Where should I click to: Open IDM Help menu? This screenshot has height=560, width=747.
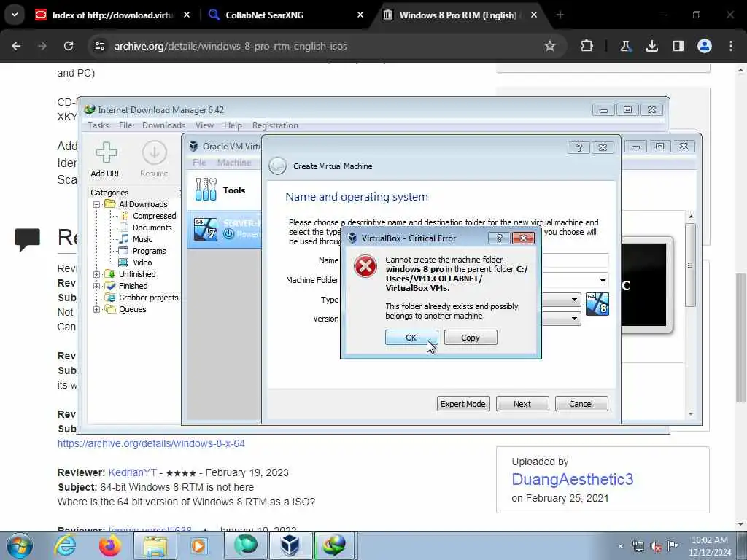[x=233, y=125]
